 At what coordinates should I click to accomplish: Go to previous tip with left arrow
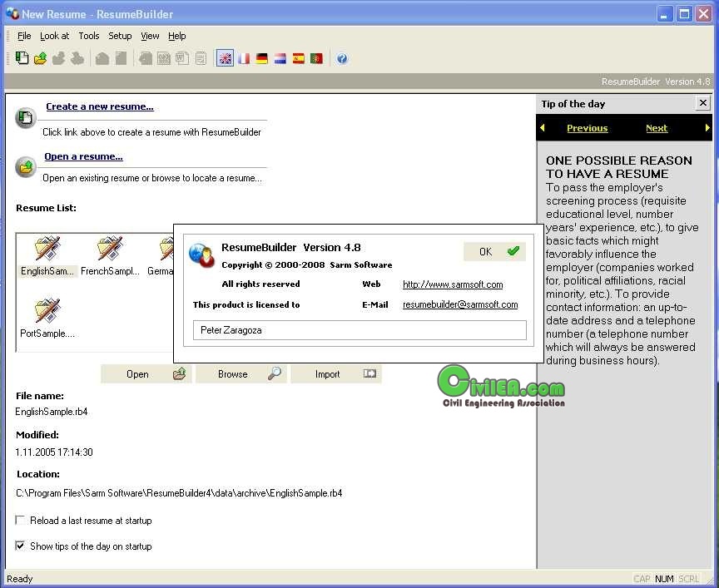(x=543, y=128)
